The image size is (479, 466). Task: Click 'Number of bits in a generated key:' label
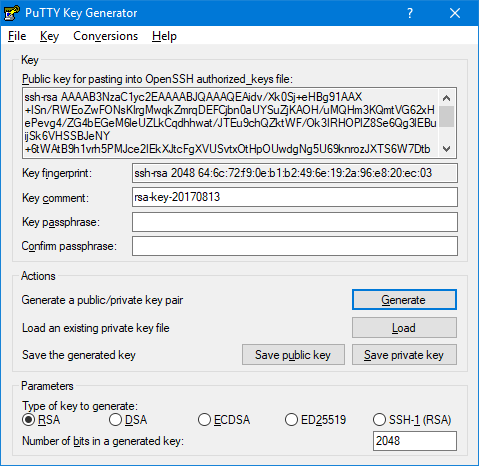tap(103, 441)
